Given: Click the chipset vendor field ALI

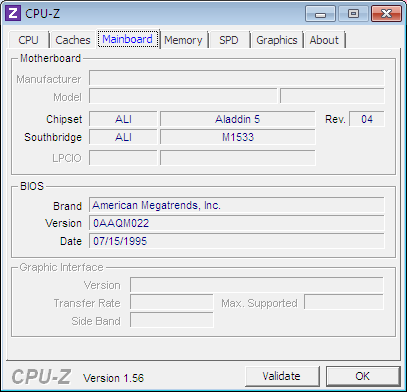Looking at the screenshot, I should click(123, 119).
